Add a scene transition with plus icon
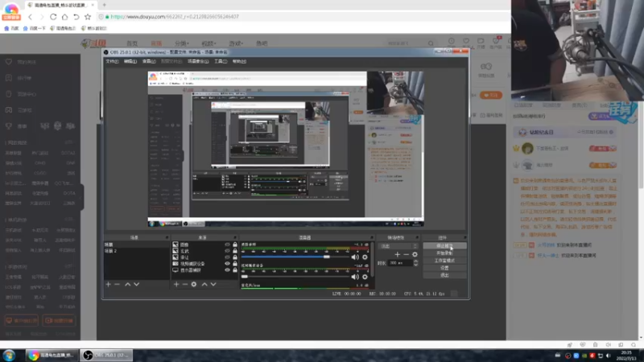 397,254
